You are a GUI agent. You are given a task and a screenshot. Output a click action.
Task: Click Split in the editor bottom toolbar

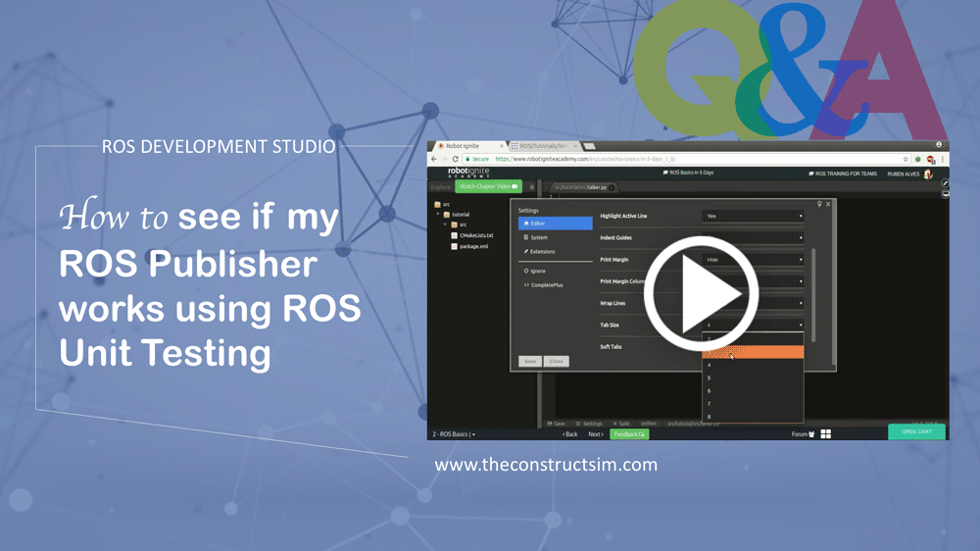622,425
